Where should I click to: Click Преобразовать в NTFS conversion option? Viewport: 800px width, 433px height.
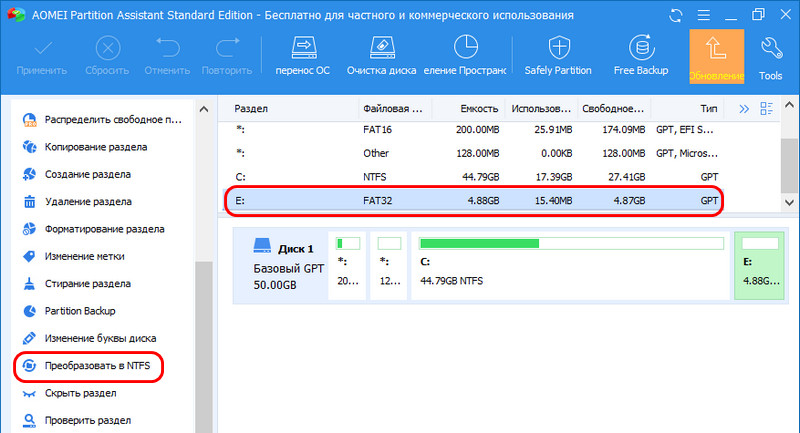(86, 366)
